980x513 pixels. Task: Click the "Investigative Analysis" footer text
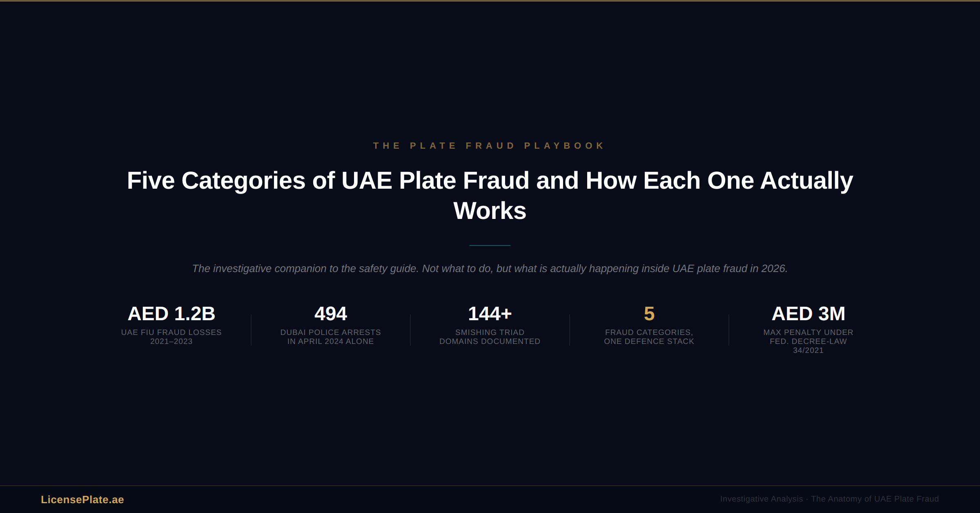point(761,499)
